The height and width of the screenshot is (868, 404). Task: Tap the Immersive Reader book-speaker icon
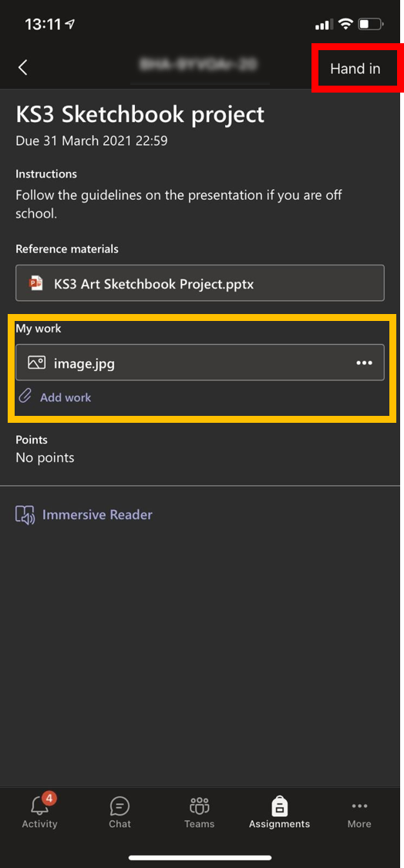25,515
